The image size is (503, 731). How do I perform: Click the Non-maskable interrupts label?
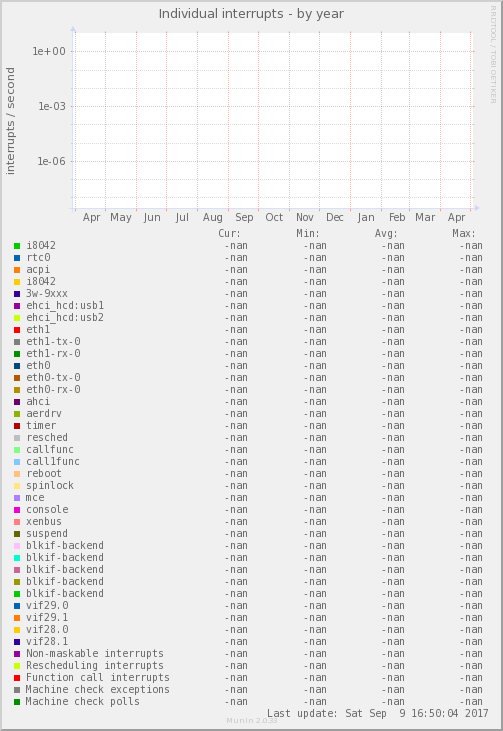[95, 653]
